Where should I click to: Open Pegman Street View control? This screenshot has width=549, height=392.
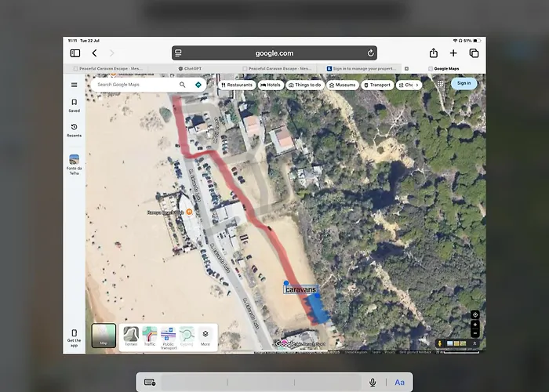click(x=440, y=343)
